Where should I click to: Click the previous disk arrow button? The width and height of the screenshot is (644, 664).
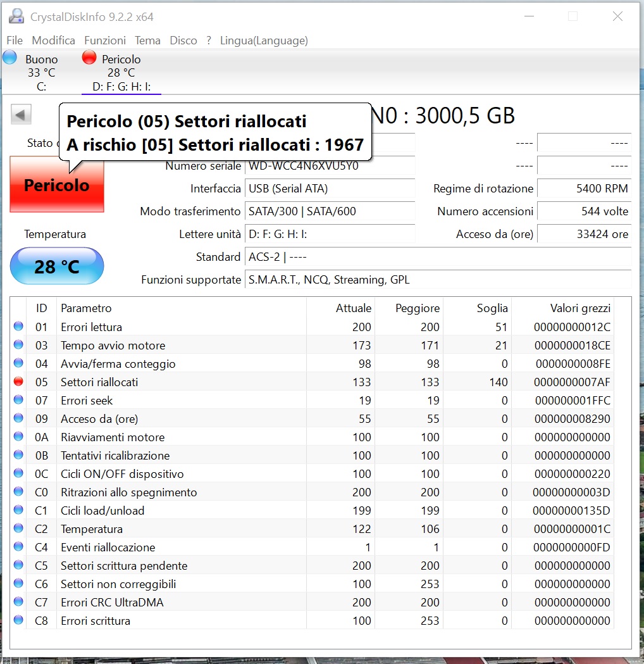click(22, 115)
